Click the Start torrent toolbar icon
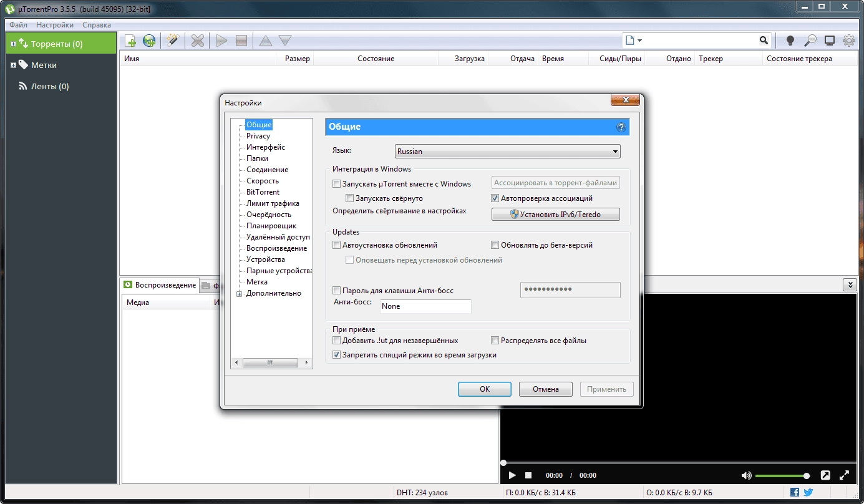 coord(221,41)
